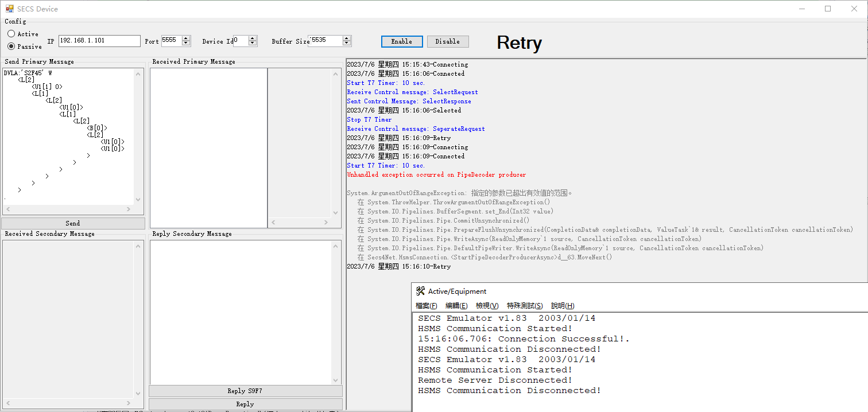Select the Active radio button
868x412 pixels.
point(10,34)
